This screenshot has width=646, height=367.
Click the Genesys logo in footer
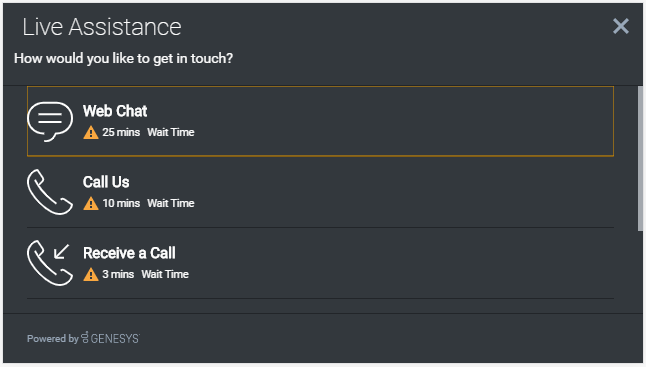[x=110, y=338]
